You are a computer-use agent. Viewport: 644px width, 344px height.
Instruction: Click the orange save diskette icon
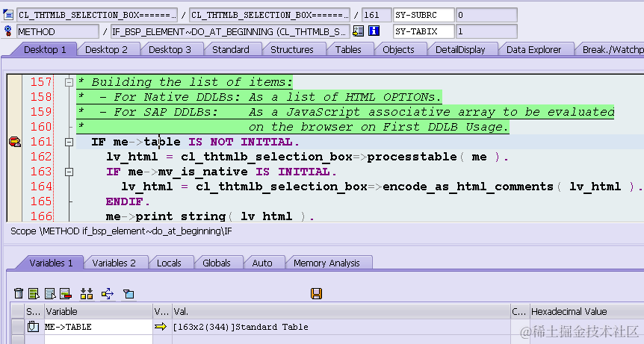click(x=316, y=293)
